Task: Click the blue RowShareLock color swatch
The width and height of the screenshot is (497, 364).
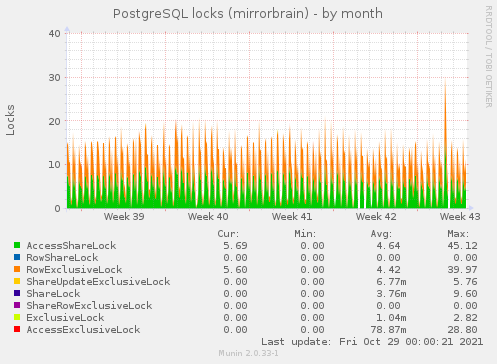Action: 17,257
